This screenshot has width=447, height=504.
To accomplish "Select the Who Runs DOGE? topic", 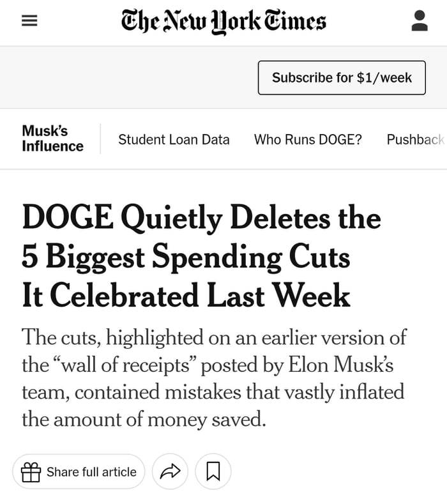I will coord(308,139).
